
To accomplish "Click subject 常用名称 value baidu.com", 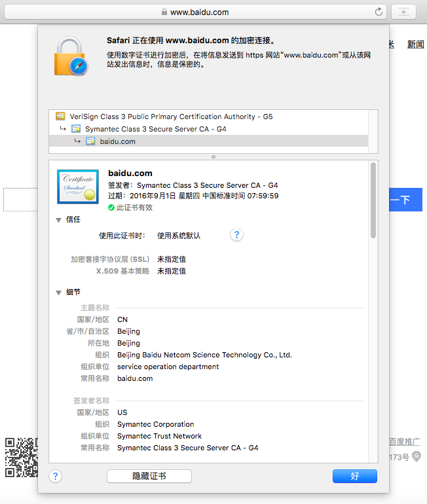I will click(135, 378).
